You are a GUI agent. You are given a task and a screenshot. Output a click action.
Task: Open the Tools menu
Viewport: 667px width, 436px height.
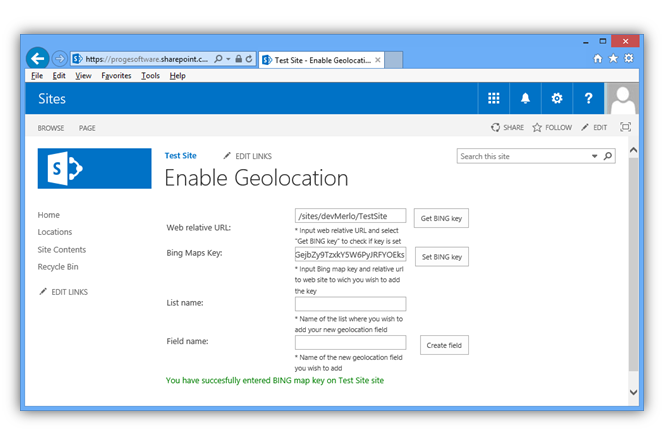(150, 76)
